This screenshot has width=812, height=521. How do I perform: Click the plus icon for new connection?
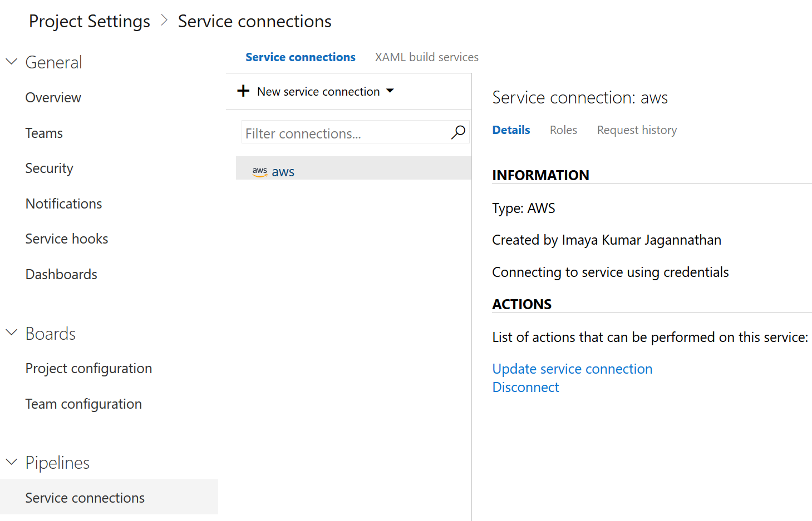[x=243, y=91]
